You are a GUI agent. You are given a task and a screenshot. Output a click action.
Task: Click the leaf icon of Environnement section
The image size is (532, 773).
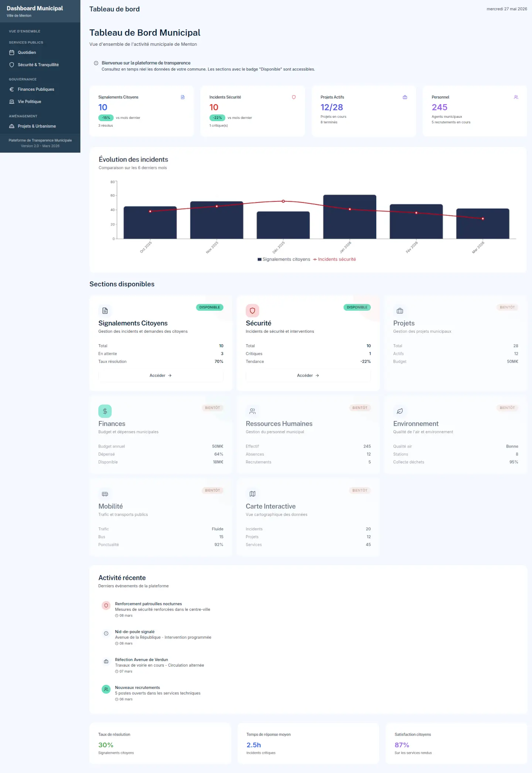(x=400, y=411)
